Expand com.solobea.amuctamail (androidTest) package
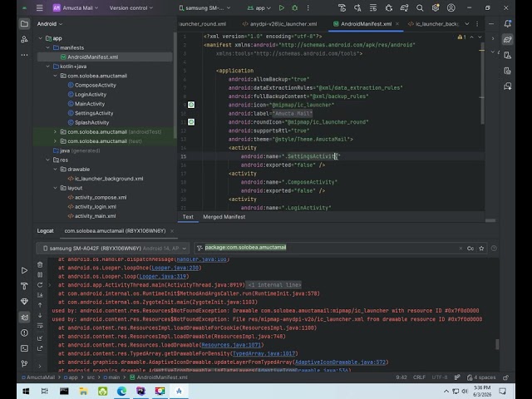Viewport: 532px width, 399px height. point(56,131)
